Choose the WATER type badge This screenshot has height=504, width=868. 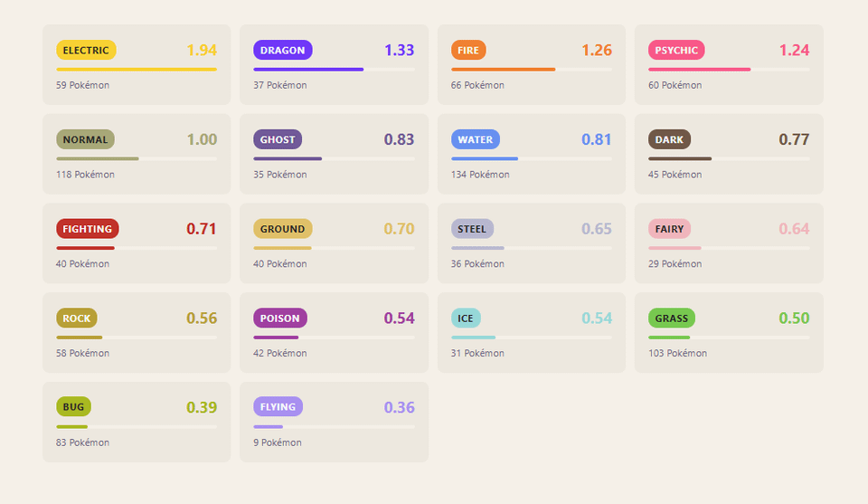[475, 140]
